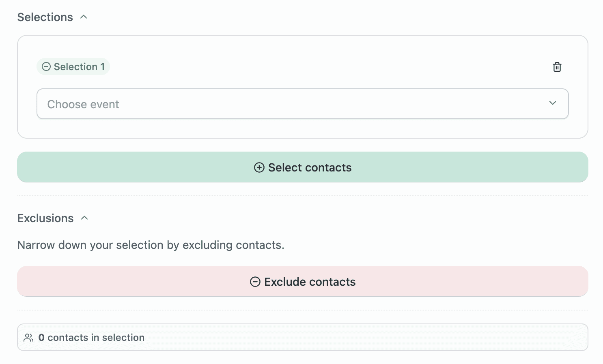Click the Exclude contacts button text
Image resolution: width=603 pixels, height=364 pixels.
click(x=310, y=282)
